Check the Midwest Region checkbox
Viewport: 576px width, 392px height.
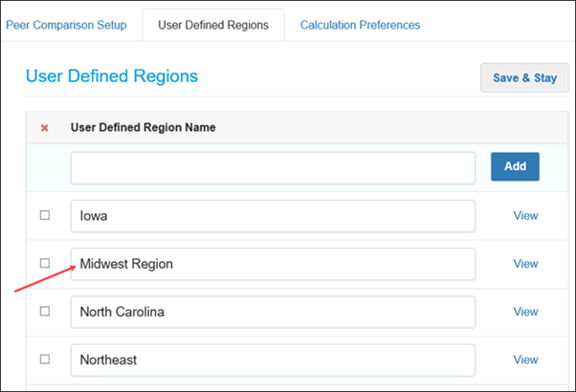(x=45, y=263)
